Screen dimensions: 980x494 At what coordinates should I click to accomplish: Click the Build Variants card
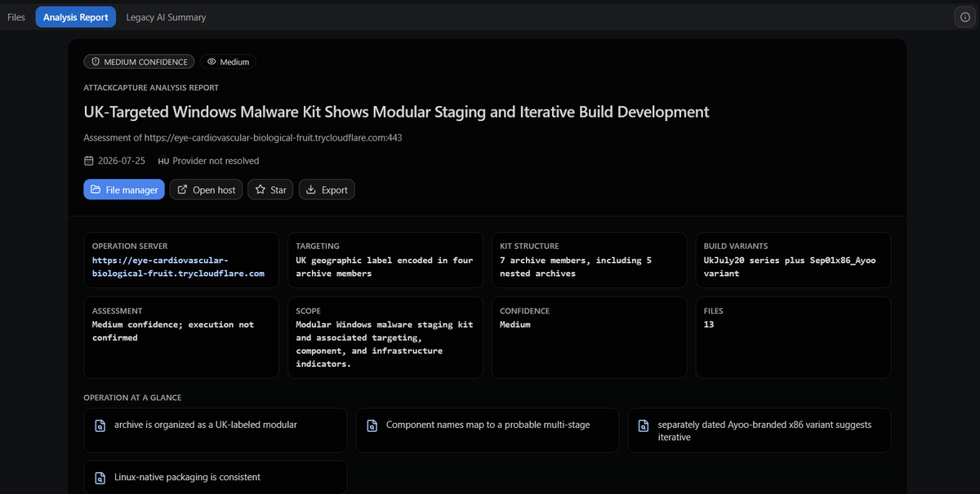[x=793, y=260]
